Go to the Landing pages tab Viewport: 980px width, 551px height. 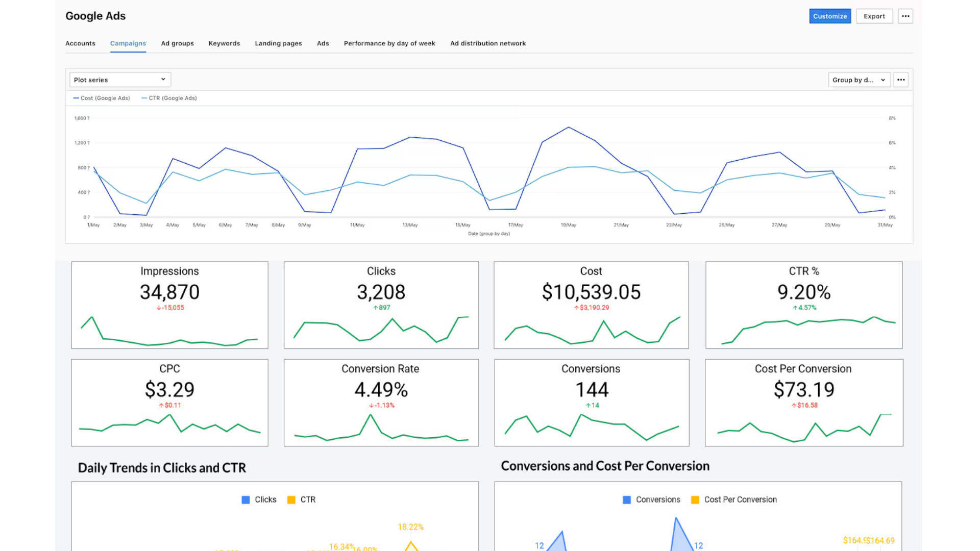pos(278,43)
